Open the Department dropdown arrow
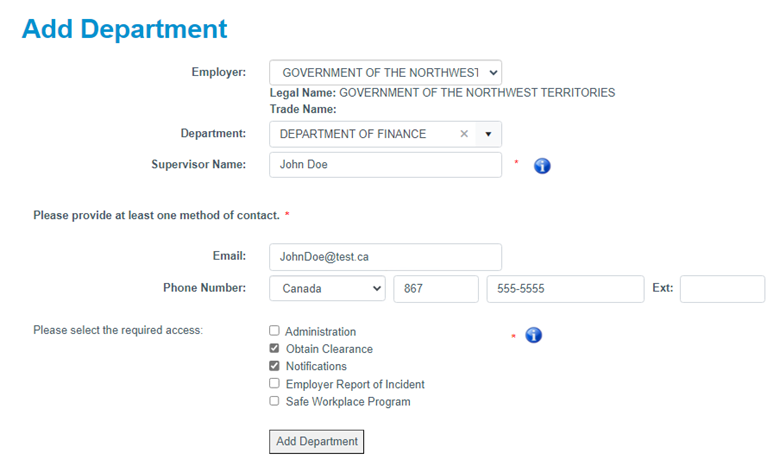780x472 pixels. pyautogui.click(x=489, y=134)
